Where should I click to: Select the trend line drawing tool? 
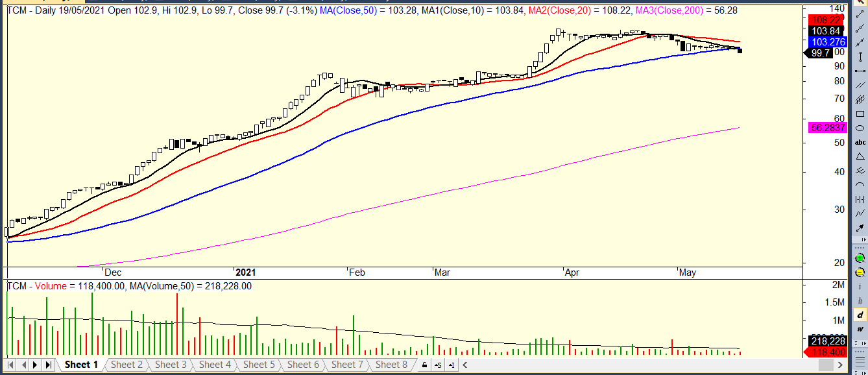[x=860, y=14]
